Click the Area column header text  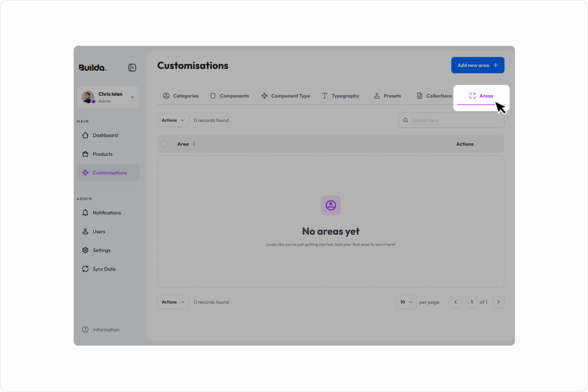[x=183, y=144]
